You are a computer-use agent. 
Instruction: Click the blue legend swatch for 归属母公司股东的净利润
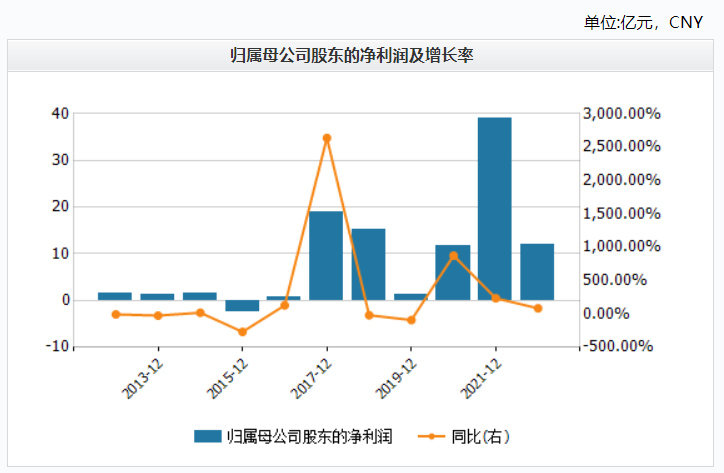[x=207, y=436]
